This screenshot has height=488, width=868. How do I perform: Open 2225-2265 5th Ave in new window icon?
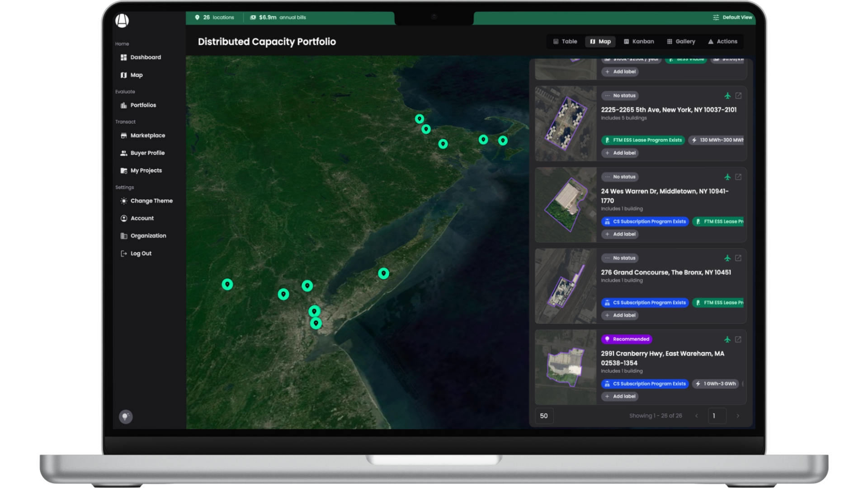click(x=738, y=96)
